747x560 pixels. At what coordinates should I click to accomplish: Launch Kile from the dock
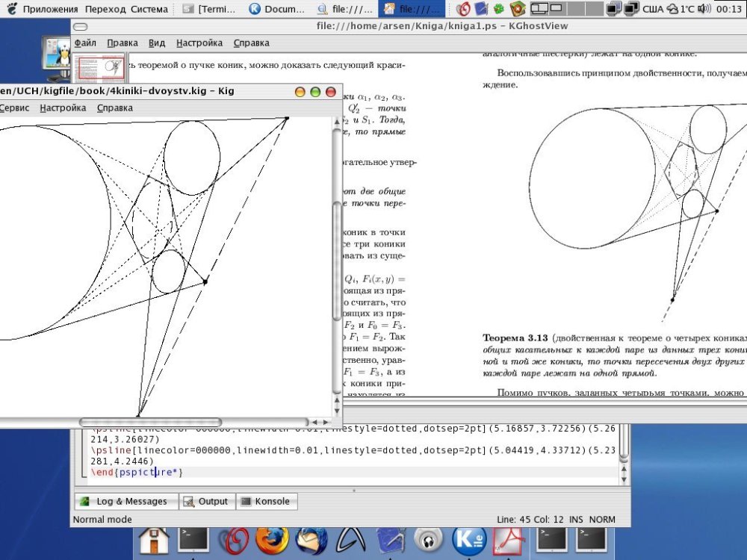469,542
